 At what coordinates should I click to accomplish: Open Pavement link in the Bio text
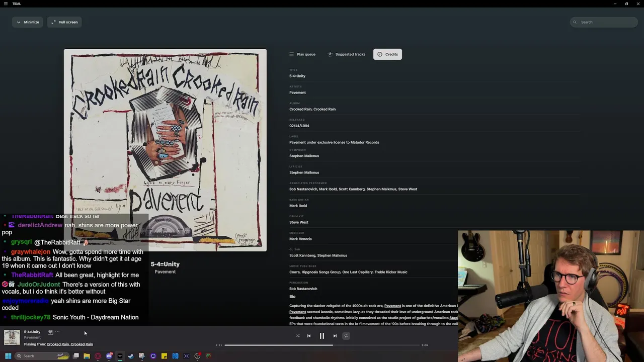click(x=392, y=306)
